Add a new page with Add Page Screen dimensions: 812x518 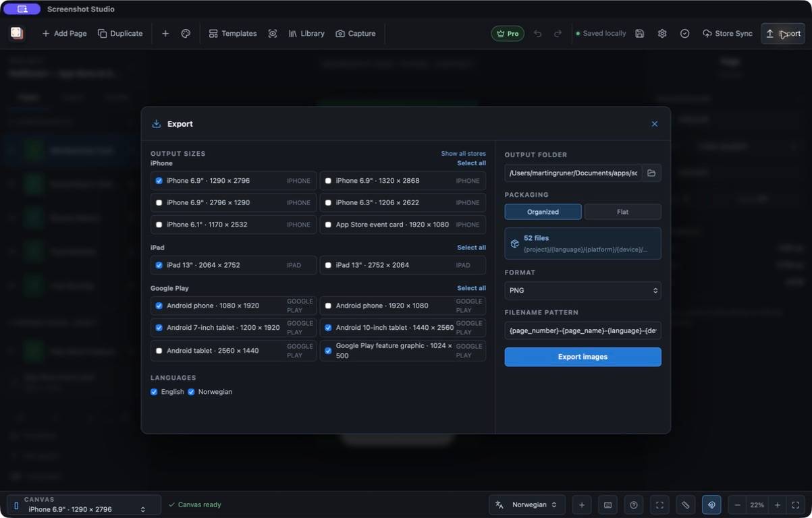pos(64,34)
